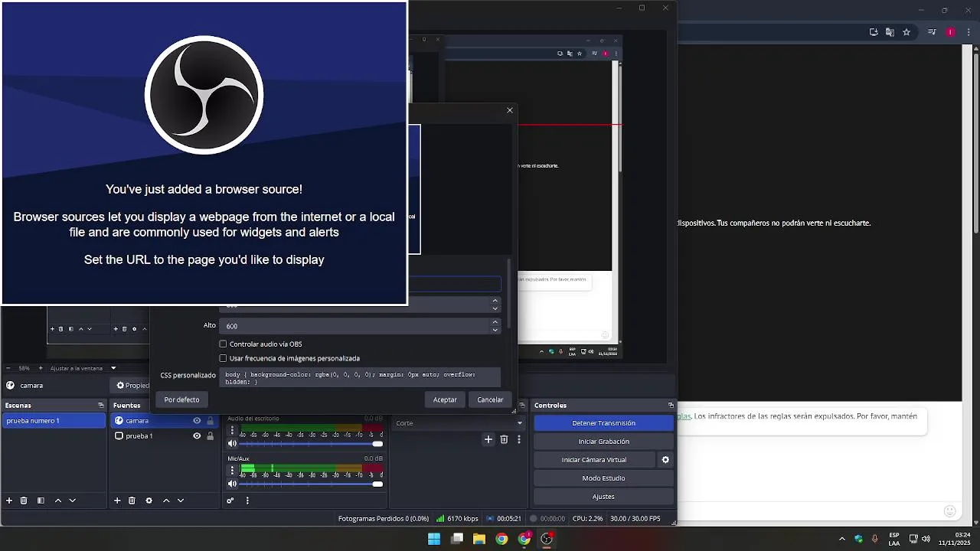This screenshot has height=551, width=980.
Task: Click Por defecto button
Action: (181, 399)
